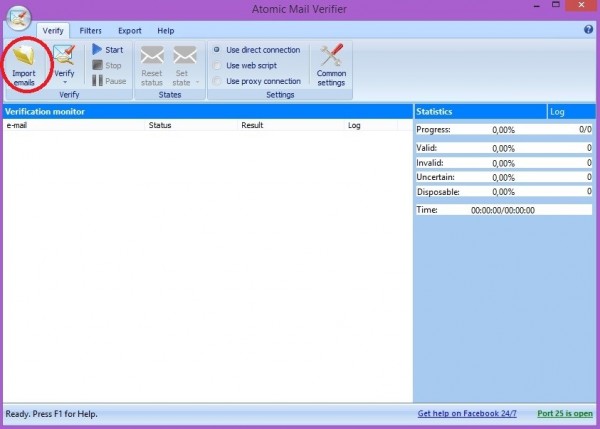Sort by the Status column header
The width and height of the screenshot is (600, 429).
(x=191, y=125)
